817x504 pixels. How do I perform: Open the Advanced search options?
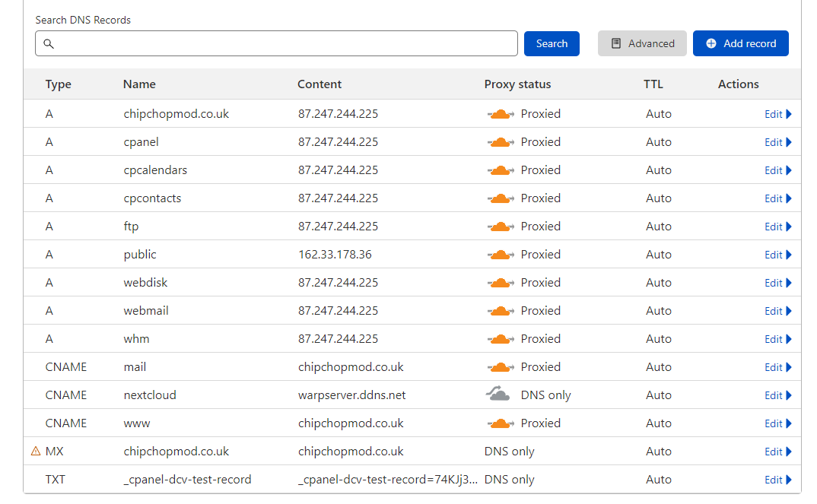tap(642, 44)
